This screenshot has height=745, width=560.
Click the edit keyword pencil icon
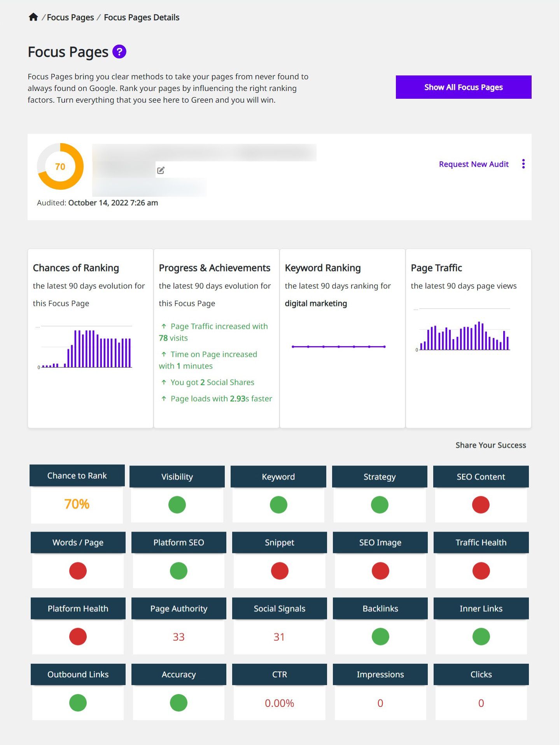pyautogui.click(x=161, y=170)
